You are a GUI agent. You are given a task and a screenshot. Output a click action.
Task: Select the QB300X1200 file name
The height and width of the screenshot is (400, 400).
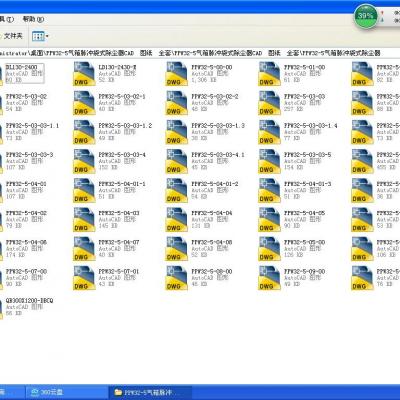coord(29,301)
